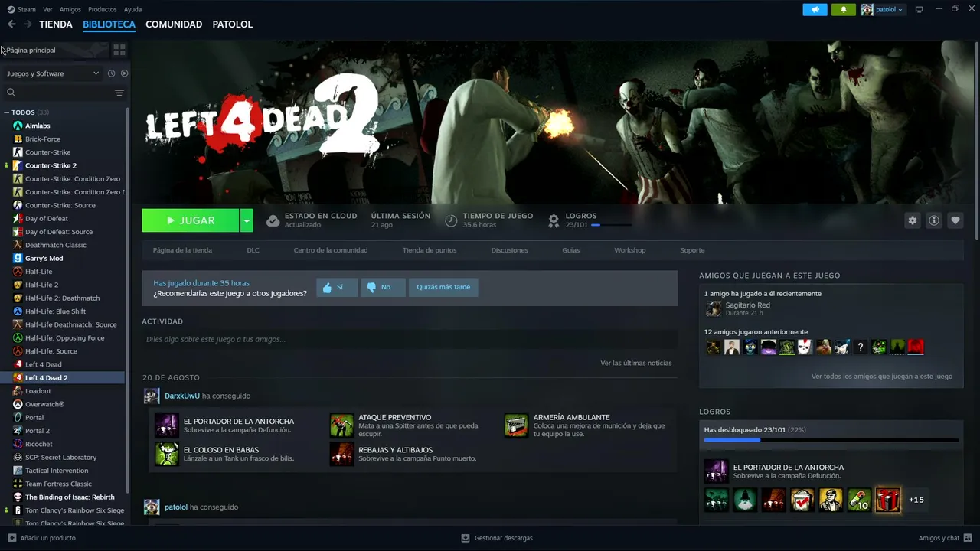The width and height of the screenshot is (980, 551).
Task: Click Ver las últimas noticias link
Action: pos(636,363)
